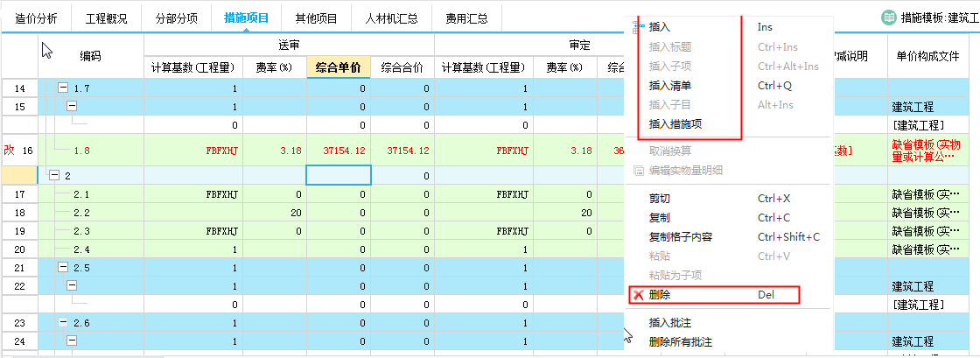The width and height of the screenshot is (980, 358).
Task: Collapse the child node in row 15
Action: [x=73, y=106]
